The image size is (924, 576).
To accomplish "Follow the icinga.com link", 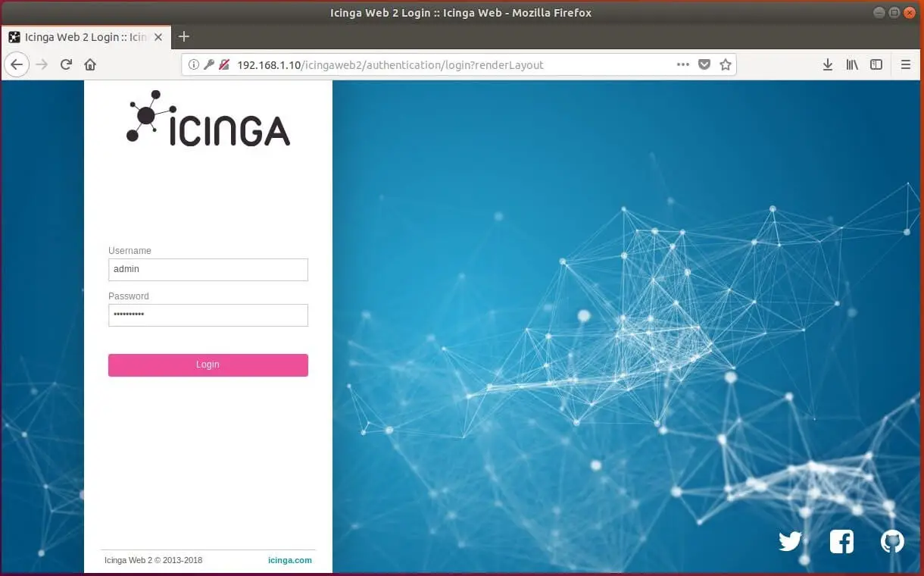I will point(290,561).
